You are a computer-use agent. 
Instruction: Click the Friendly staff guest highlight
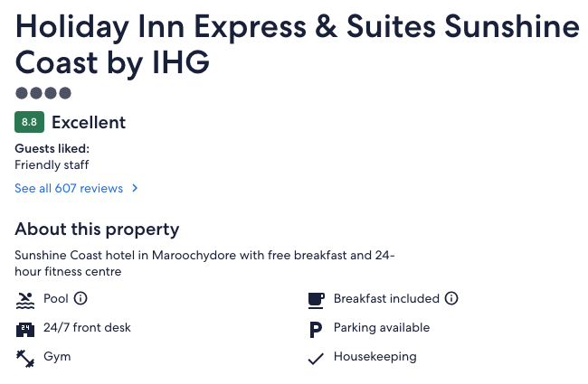pyautogui.click(x=52, y=165)
